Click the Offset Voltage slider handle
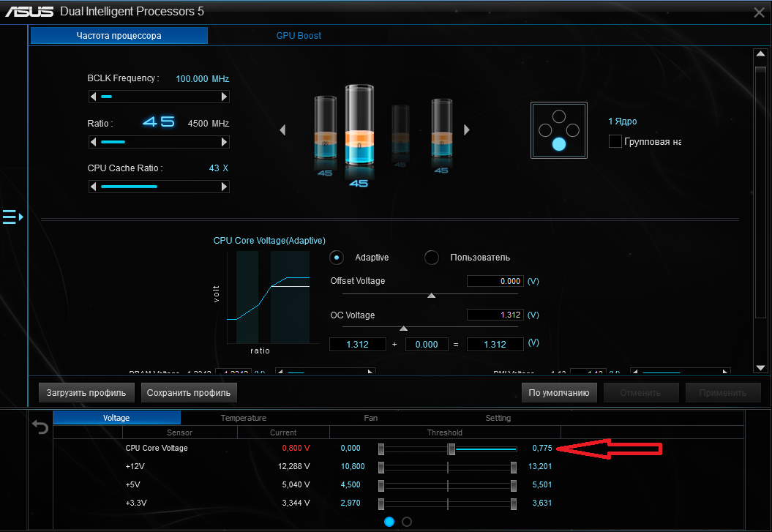The height and width of the screenshot is (532, 772). pyautogui.click(x=431, y=296)
